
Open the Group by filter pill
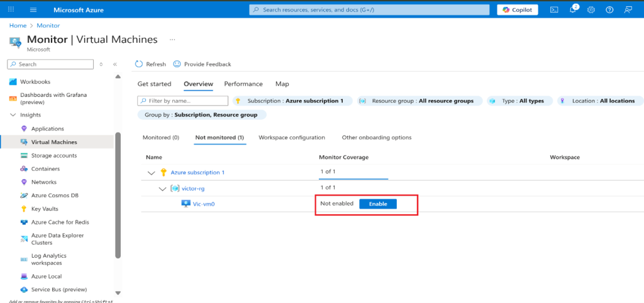tap(202, 115)
